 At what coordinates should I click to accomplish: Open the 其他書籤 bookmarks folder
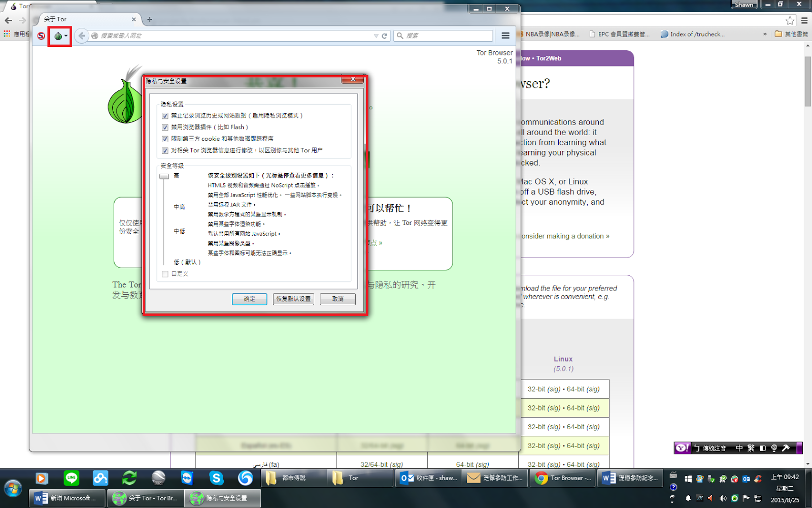click(791, 34)
